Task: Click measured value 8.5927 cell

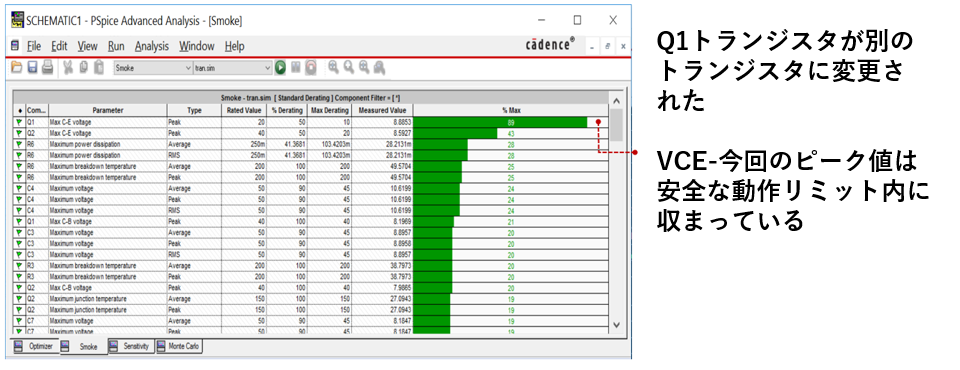Action: click(383, 133)
